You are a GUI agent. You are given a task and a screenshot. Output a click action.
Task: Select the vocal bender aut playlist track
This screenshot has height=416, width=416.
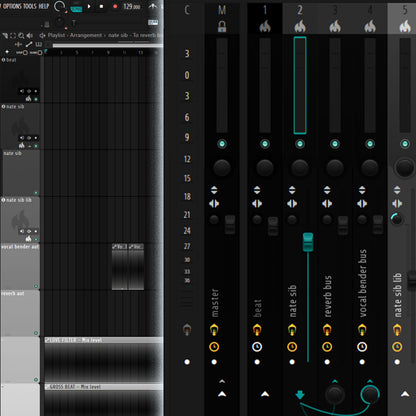(20, 266)
